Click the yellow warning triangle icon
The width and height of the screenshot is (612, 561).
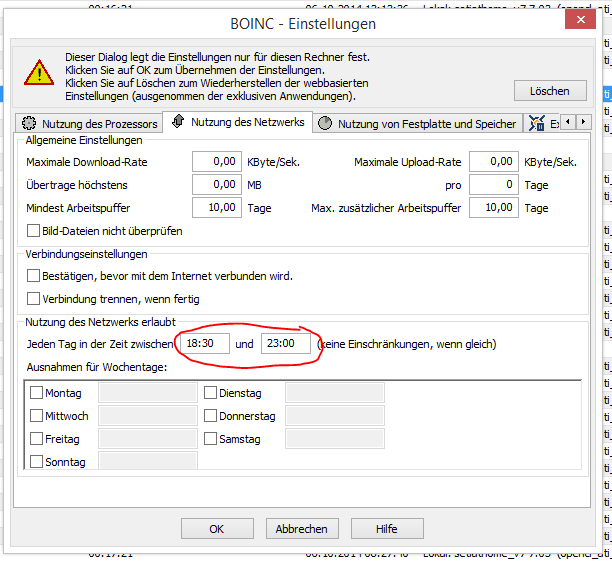(39, 73)
